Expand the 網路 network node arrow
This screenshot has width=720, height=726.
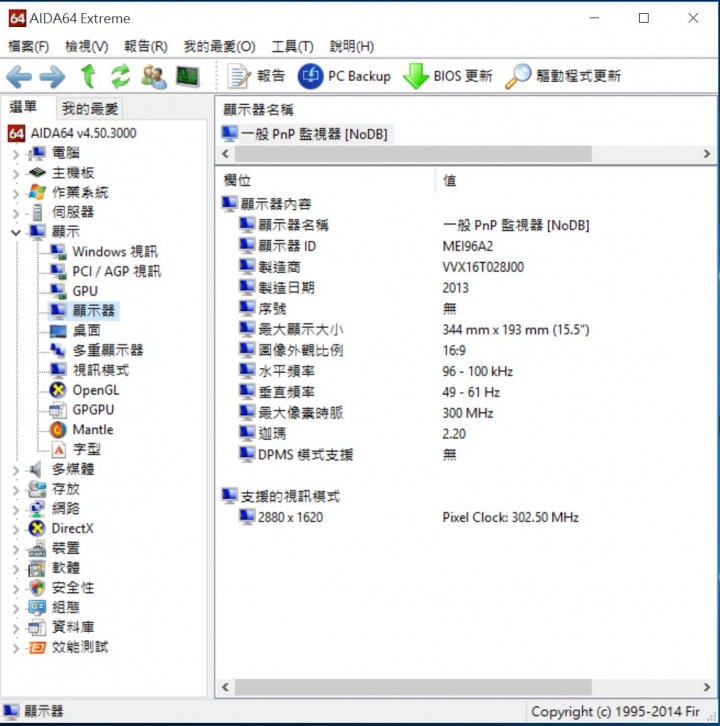16,509
